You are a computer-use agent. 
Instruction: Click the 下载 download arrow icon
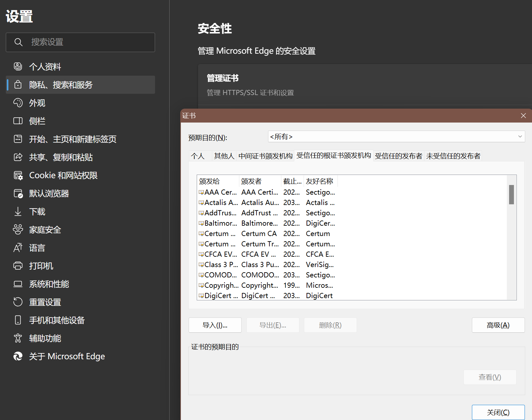click(x=18, y=211)
